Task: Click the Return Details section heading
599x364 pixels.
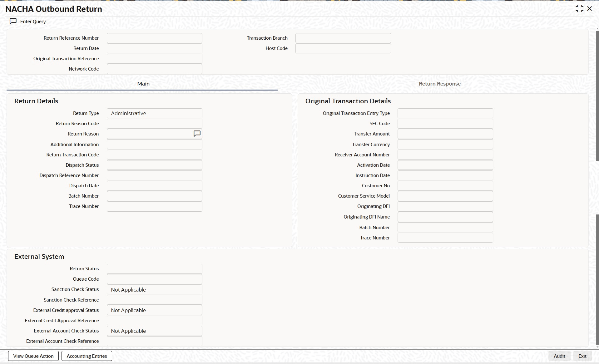Action: click(x=36, y=101)
